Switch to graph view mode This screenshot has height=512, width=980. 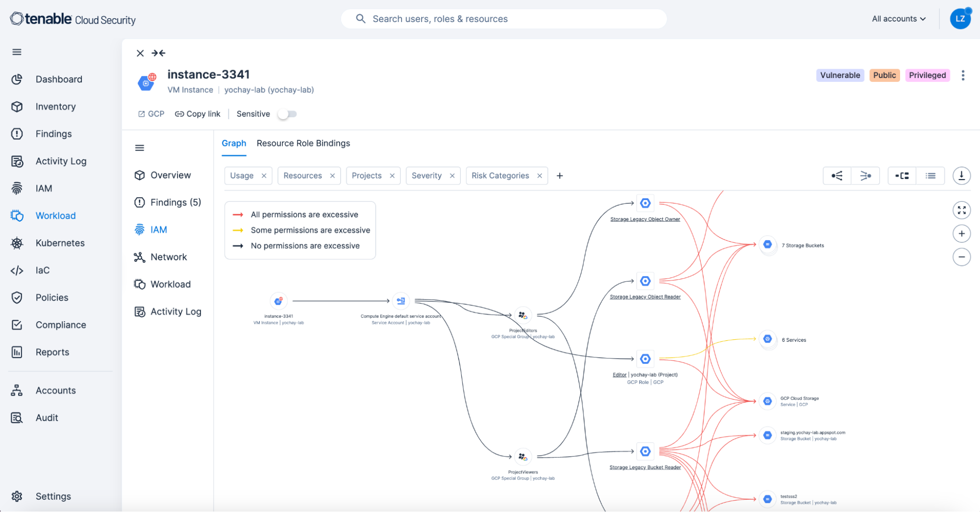[x=902, y=176]
